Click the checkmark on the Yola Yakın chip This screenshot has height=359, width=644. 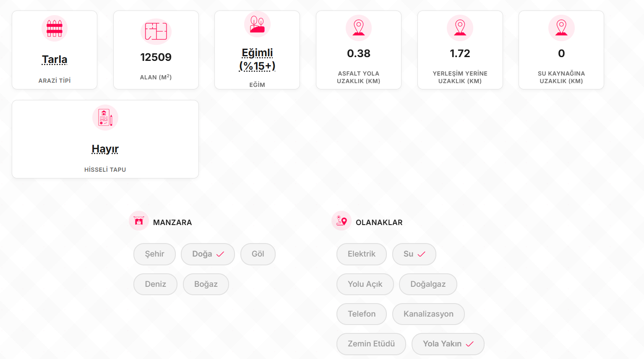point(470,344)
